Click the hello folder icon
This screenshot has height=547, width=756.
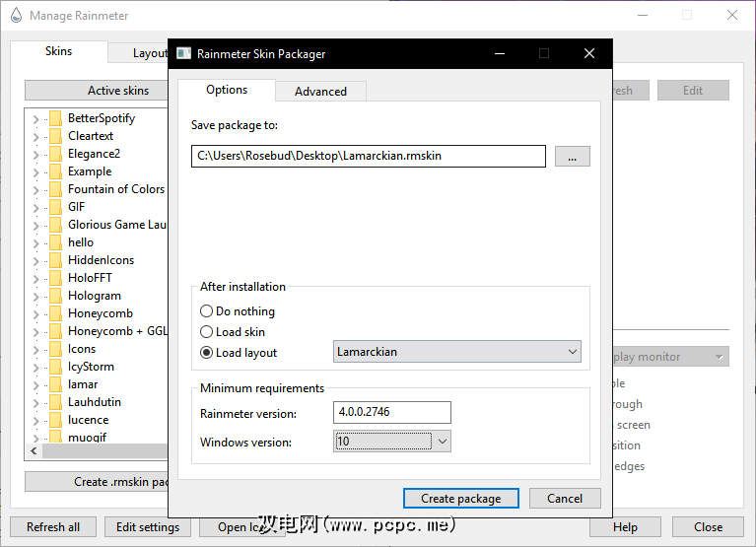[x=56, y=242]
